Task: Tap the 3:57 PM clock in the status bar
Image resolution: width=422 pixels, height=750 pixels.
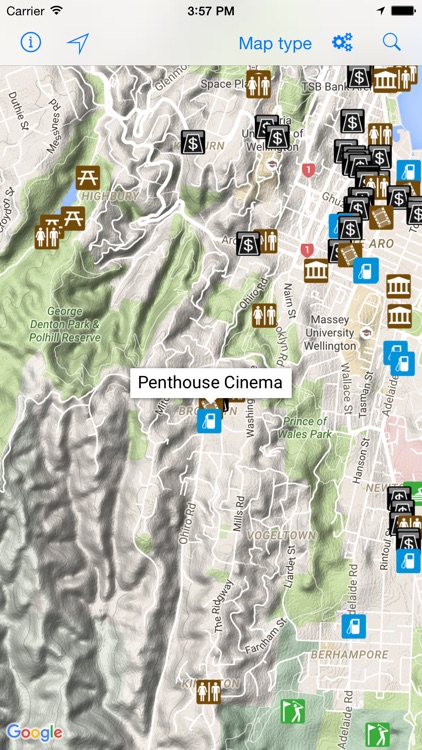Action: 211,11
